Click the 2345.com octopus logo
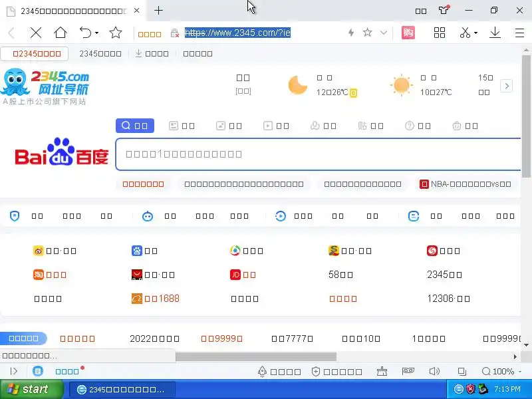Viewport: 532px width, 399px height. [x=45, y=87]
